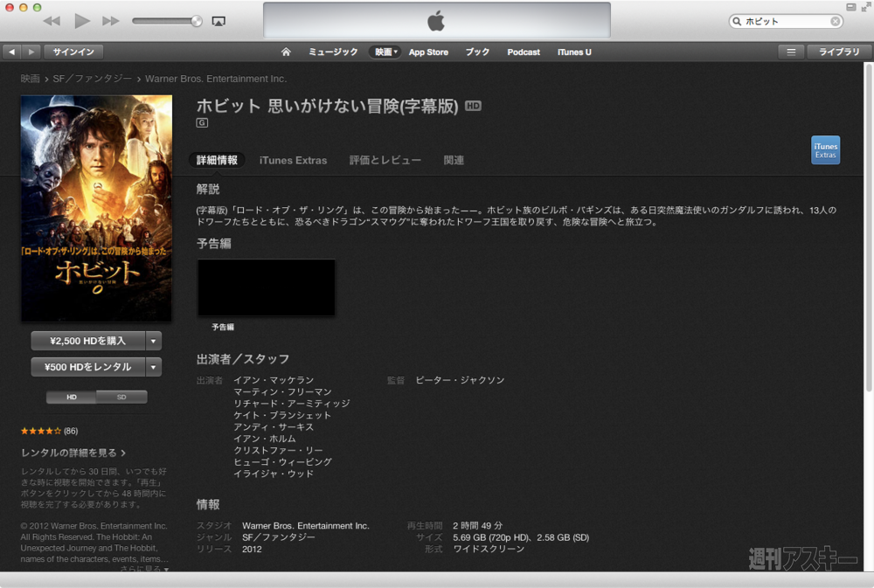Screen dimensions: 874x588
Task: Open the App Store section
Action: point(428,52)
